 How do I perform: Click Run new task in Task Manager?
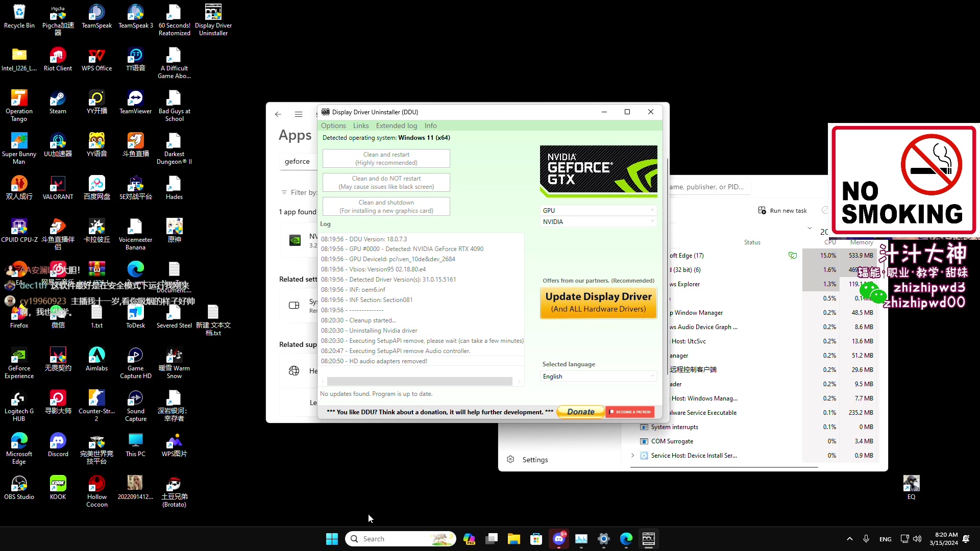tap(782, 211)
